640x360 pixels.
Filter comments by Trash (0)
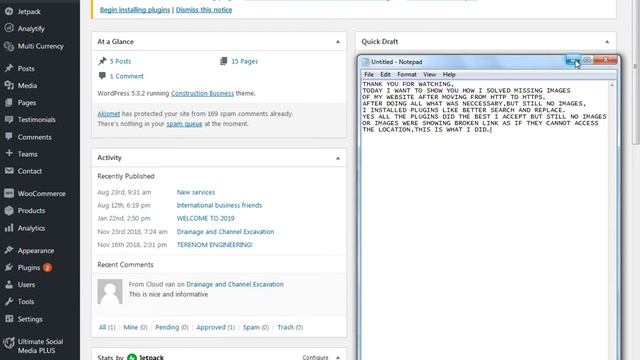click(290, 327)
